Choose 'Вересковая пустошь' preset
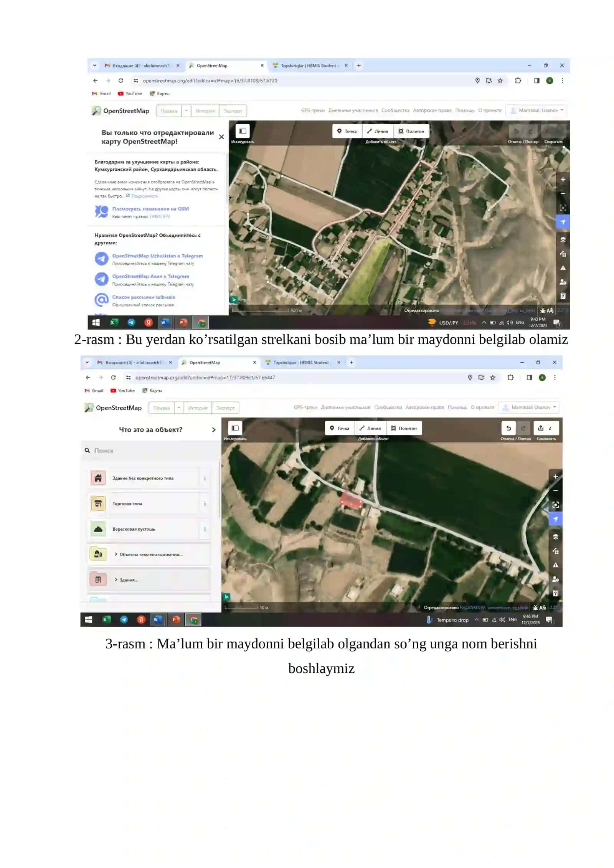This screenshot has width=614, height=868. point(143,529)
